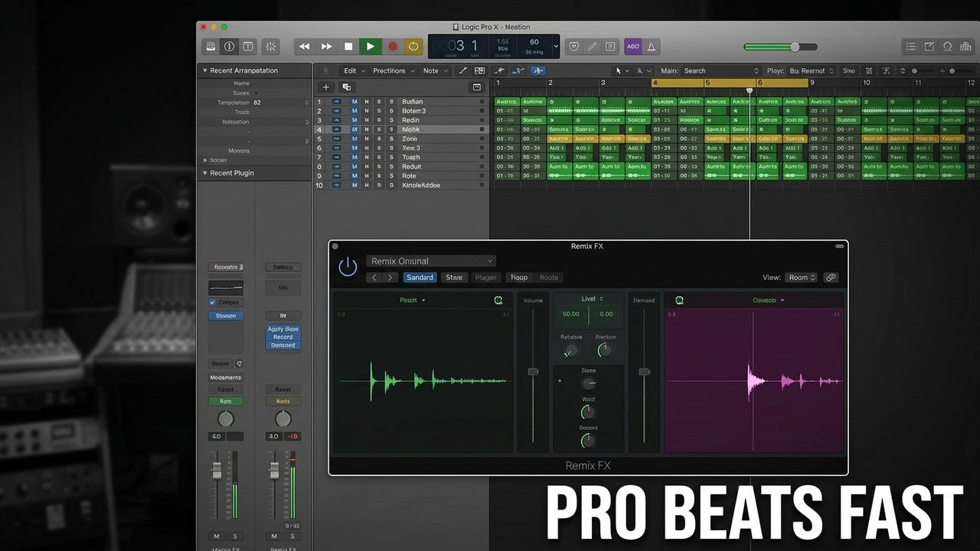Click the automation curve icon in the tracks toolbar
The width and height of the screenshot is (980, 551).
click(462, 70)
